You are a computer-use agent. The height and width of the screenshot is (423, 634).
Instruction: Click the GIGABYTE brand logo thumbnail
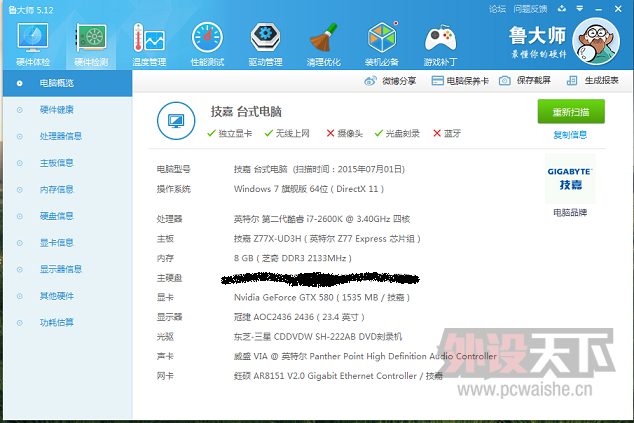point(570,178)
